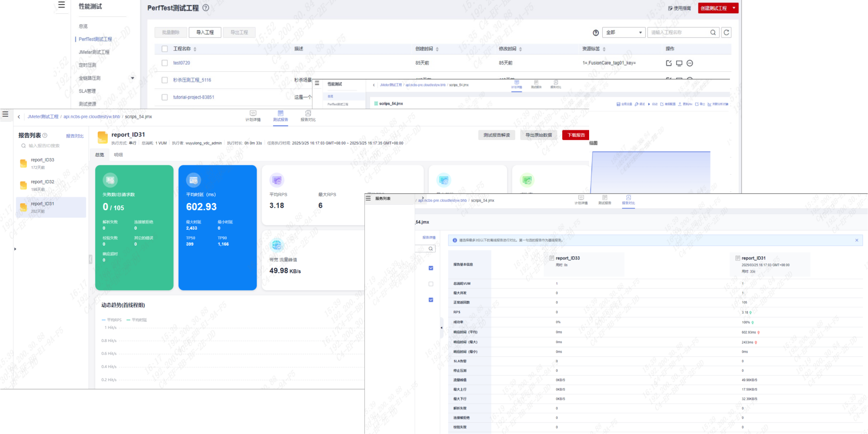Switch to 报告对比 tab in report window

point(308,116)
